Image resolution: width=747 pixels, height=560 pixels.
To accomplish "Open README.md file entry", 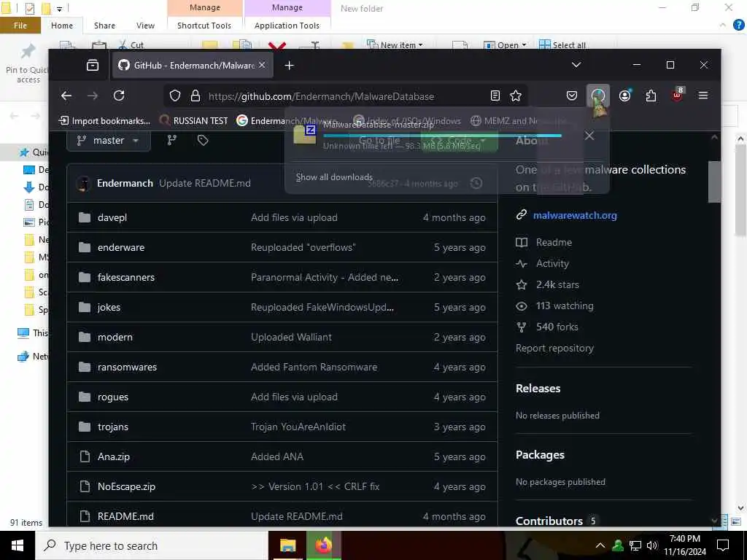I will [x=125, y=517].
